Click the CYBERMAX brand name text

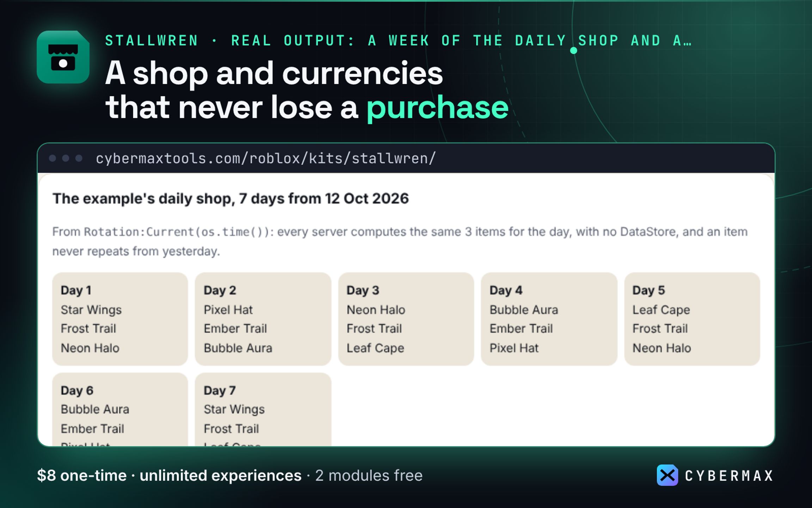click(729, 476)
